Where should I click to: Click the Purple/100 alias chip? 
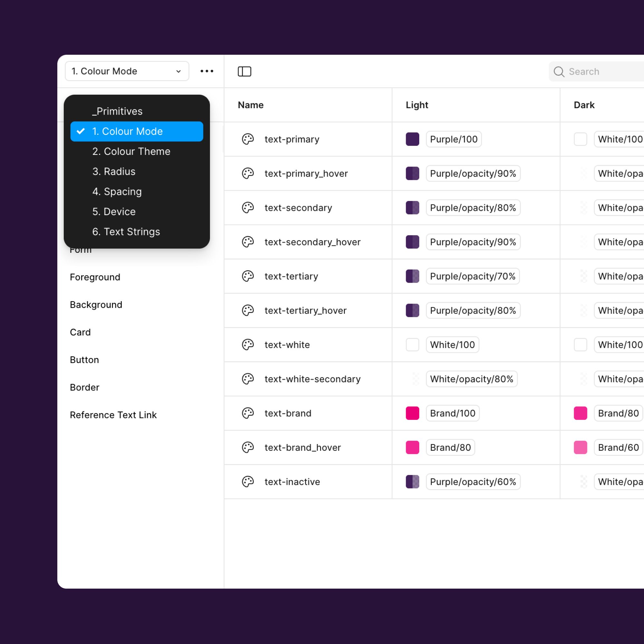pos(454,139)
